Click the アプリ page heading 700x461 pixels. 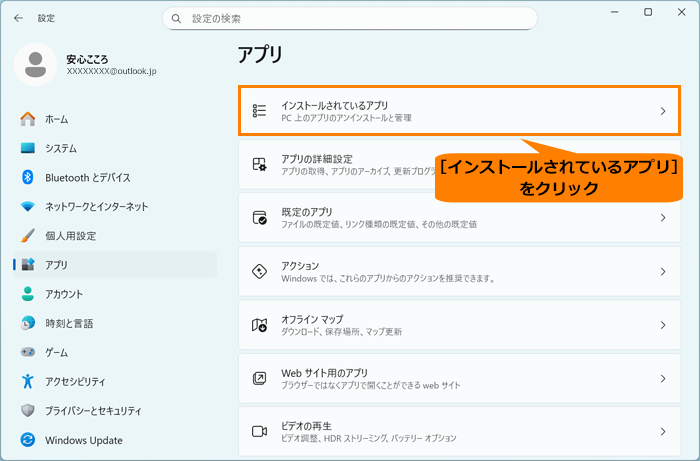260,55
